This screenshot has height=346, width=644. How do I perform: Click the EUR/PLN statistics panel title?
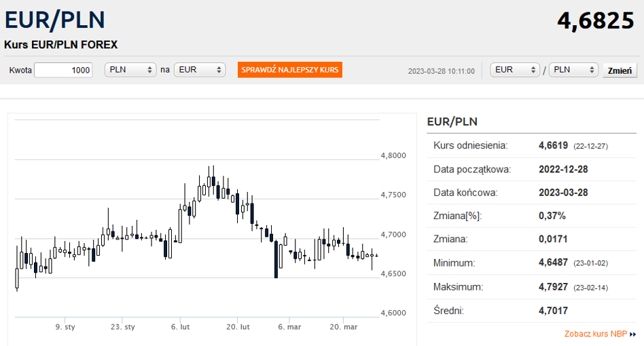(452, 121)
